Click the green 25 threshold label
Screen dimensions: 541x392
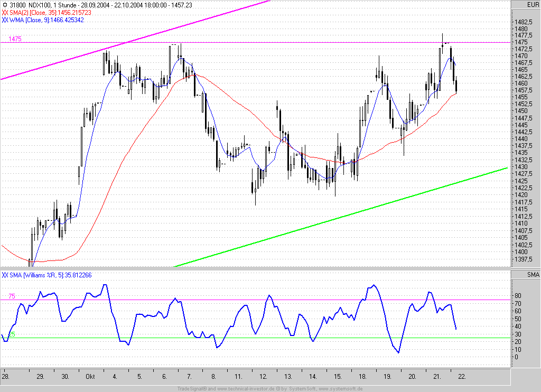pos(12,334)
